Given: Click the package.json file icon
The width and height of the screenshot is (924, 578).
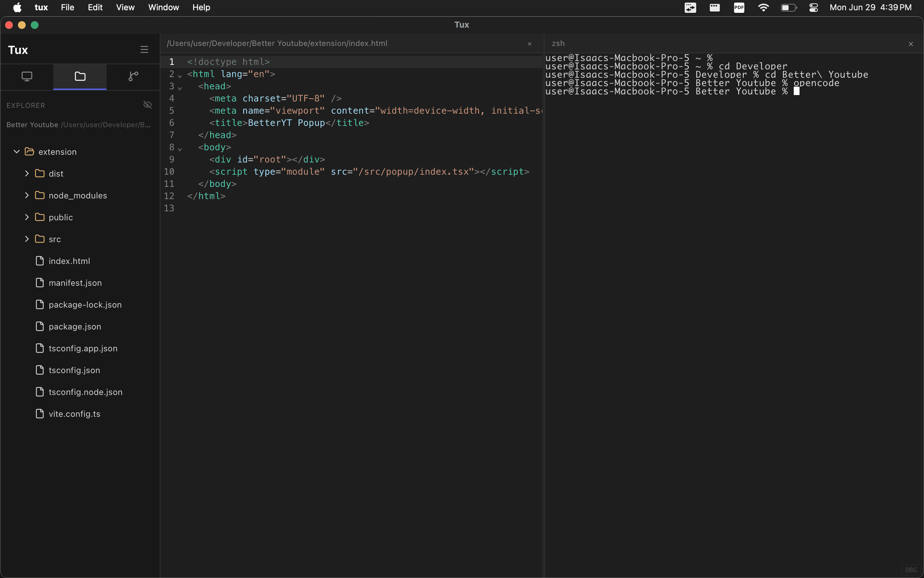Looking at the screenshot, I should [x=40, y=326].
